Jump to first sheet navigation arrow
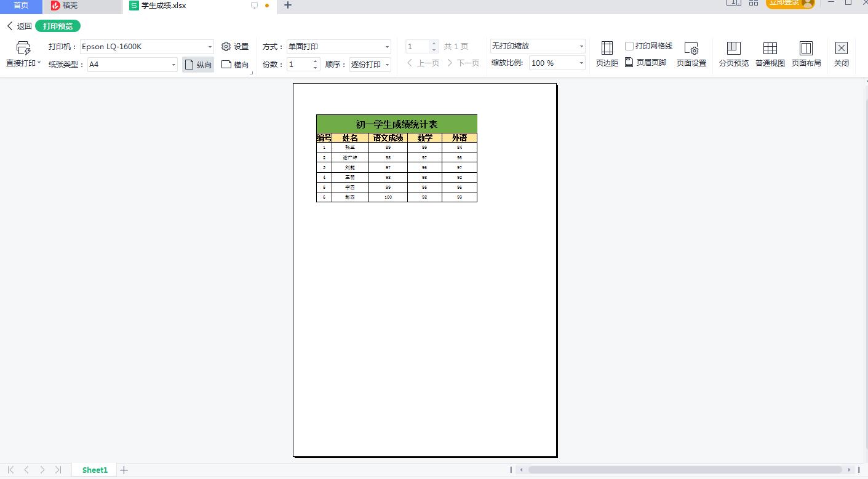 pos(10,470)
